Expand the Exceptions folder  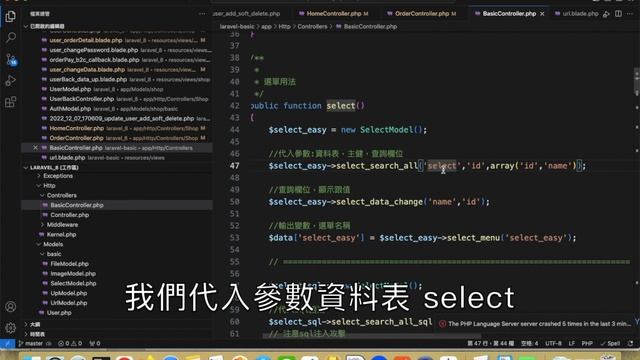(x=58, y=176)
